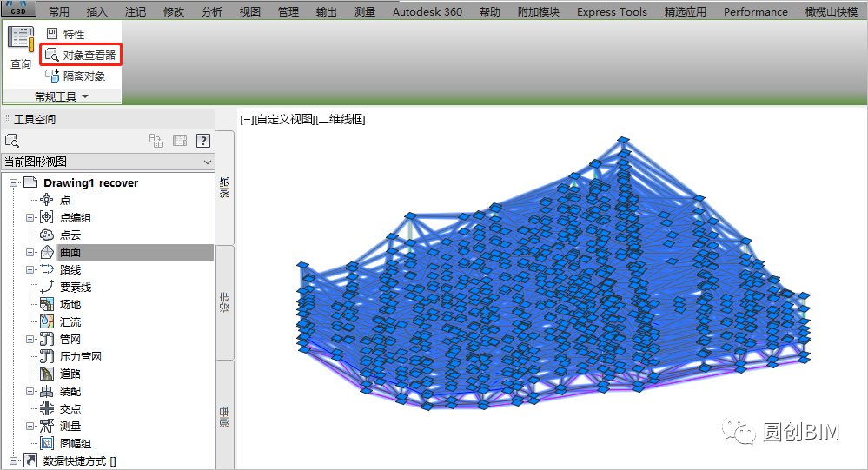
Task: Select the 点编组 (Point Groups) icon
Action: [47, 217]
